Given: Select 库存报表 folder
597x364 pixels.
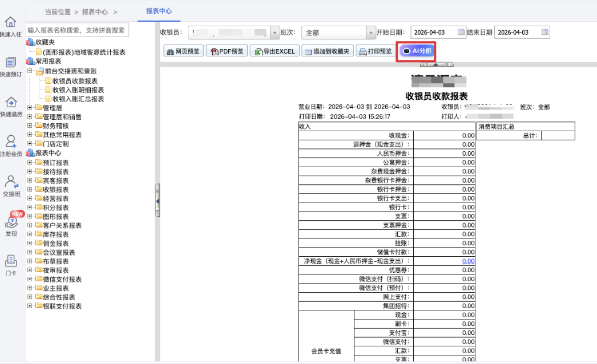Looking at the screenshot, I should coord(55,234).
